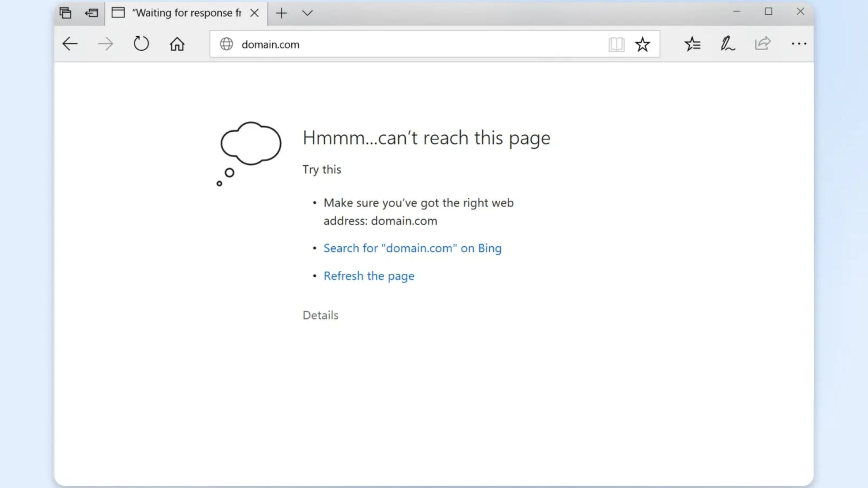
Task: Set these tabs aside icon
Action: [x=91, y=13]
